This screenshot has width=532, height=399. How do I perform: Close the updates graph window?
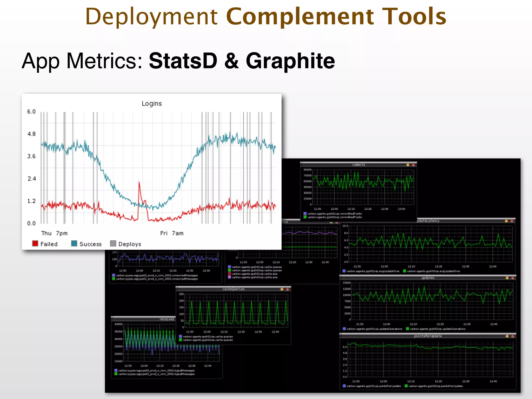click(513, 278)
